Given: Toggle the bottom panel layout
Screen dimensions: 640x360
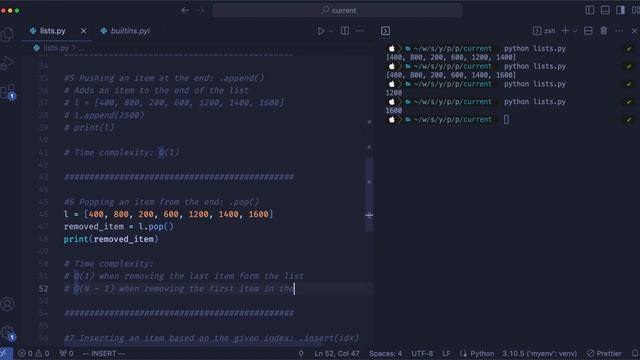Looking at the screenshot, I should [x=605, y=10].
